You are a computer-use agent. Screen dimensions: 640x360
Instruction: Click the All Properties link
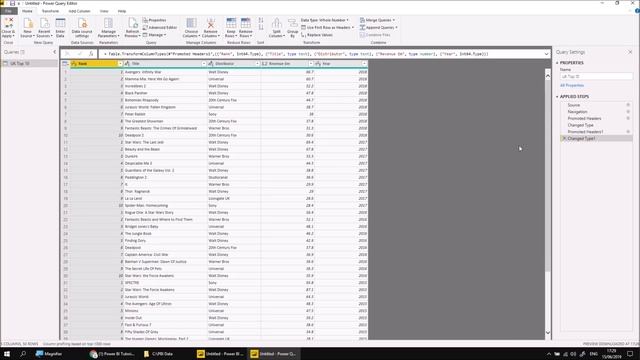[x=572, y=85]
